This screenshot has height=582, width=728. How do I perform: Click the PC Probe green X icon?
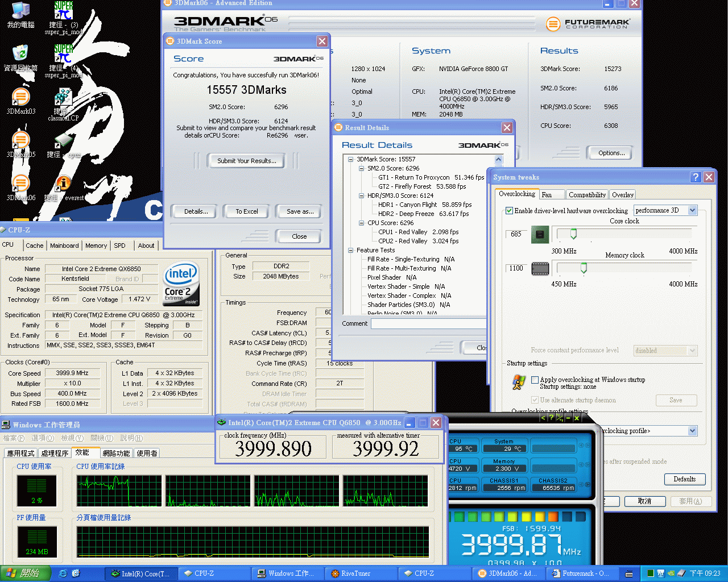click(x=577, y=418)
